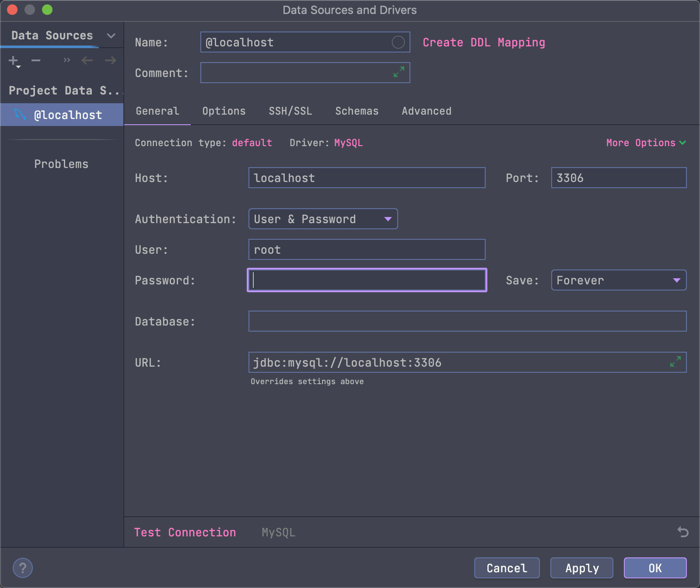Click the revert changes arrow icon
Image resolution: width=700 pixels, height=588 pixels.
coord(683,532)
